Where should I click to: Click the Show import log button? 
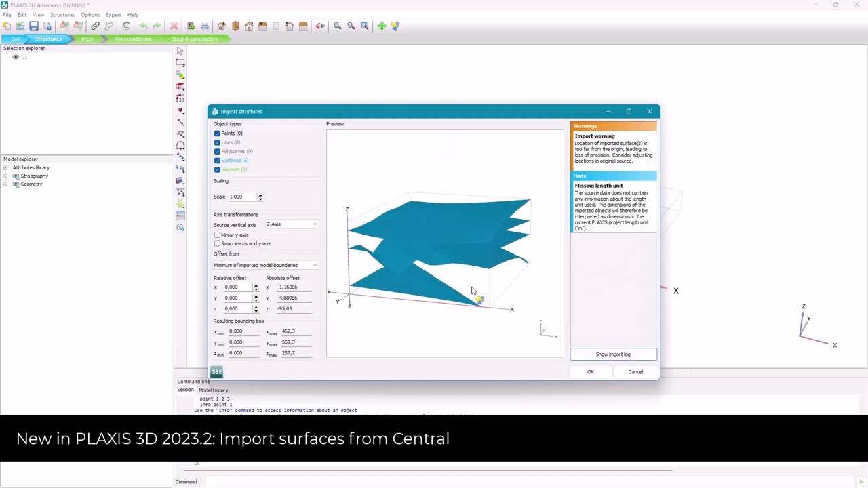click(x=613, y=354)
